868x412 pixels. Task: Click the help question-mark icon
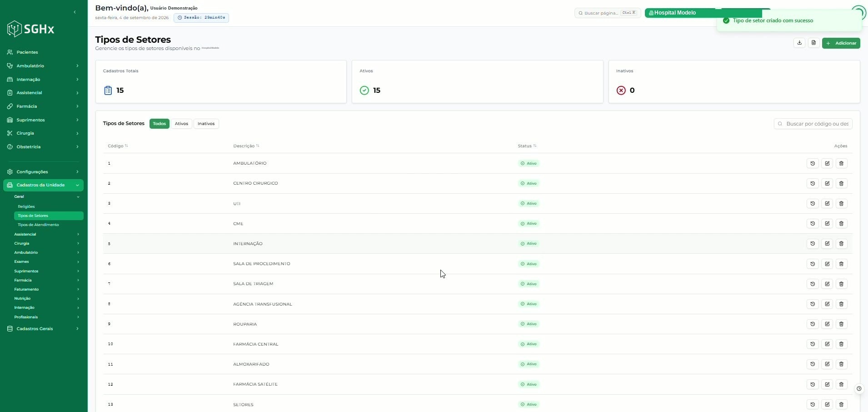tap(859, 389)
